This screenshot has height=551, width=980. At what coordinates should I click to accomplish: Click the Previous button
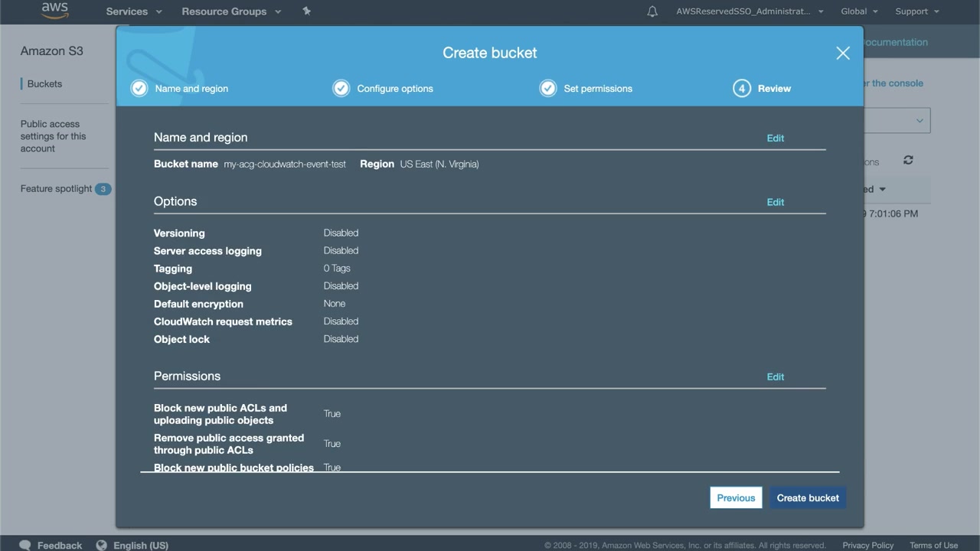(736, 498)
